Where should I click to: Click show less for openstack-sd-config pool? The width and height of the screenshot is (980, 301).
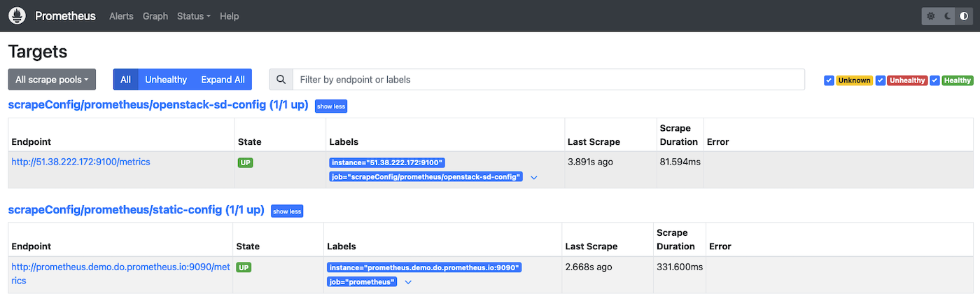pyautogui.click(x=331, y=106)
